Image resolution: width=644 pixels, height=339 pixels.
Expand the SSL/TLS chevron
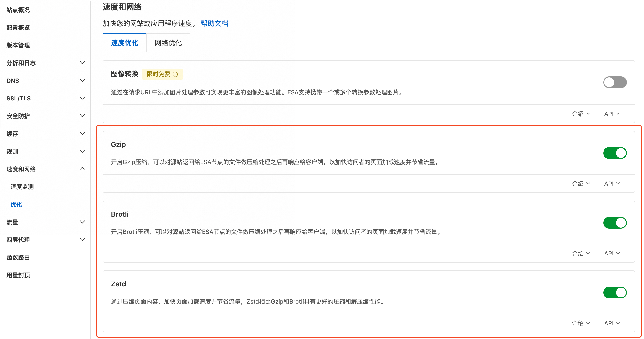[82, 98]
